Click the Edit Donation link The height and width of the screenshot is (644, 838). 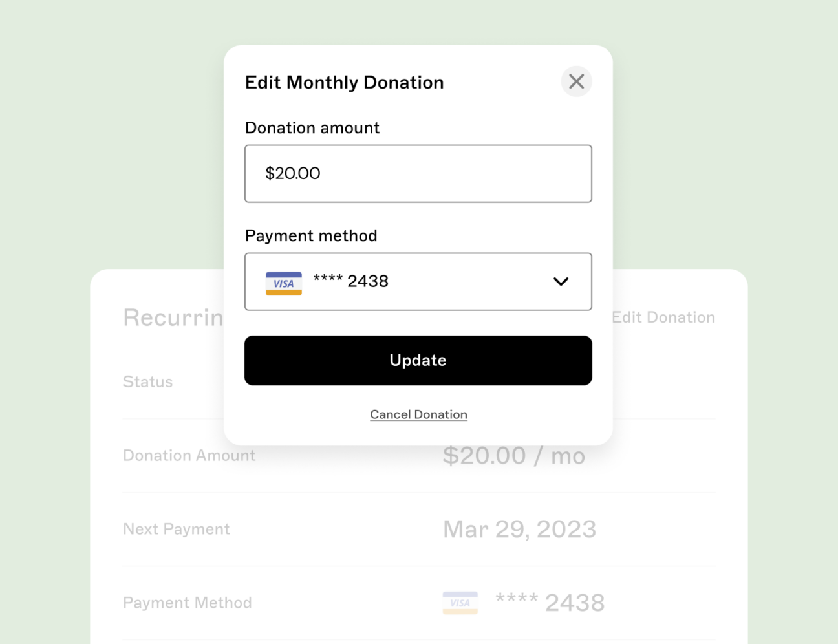(663, 317)
